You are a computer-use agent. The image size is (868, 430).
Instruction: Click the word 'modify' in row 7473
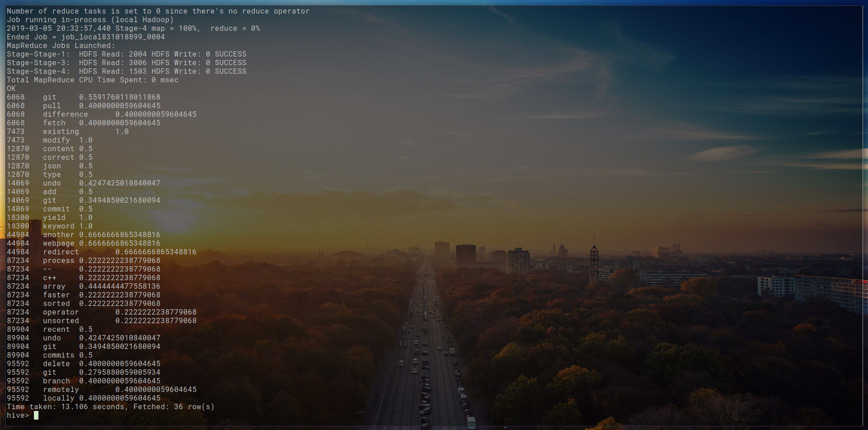tap(57, 140)
